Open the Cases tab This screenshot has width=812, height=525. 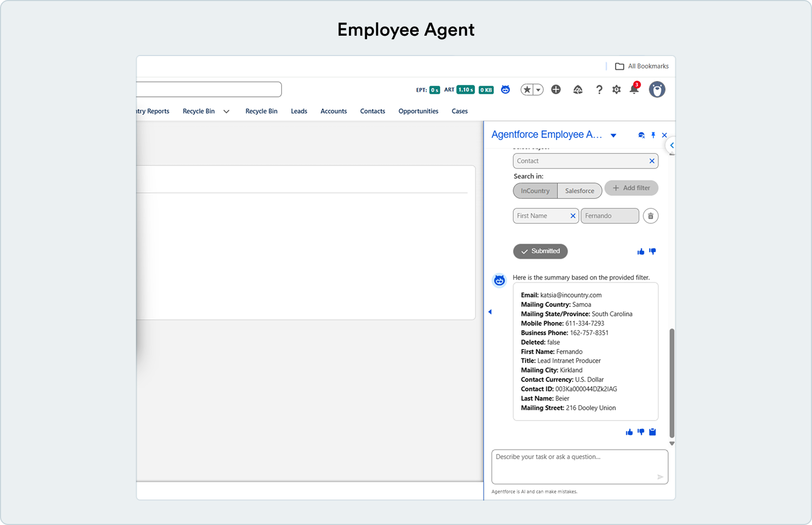pyautogui.click(x=460, y=111)
